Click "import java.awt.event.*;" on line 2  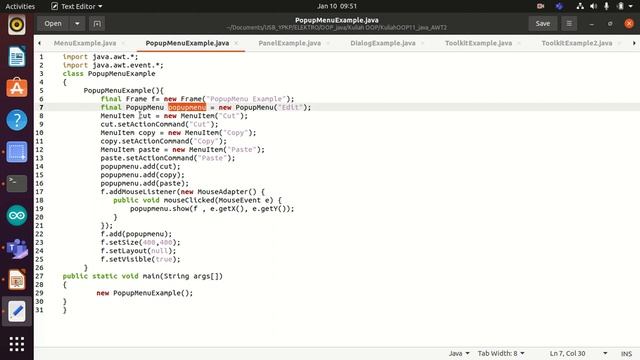[113, 65]
